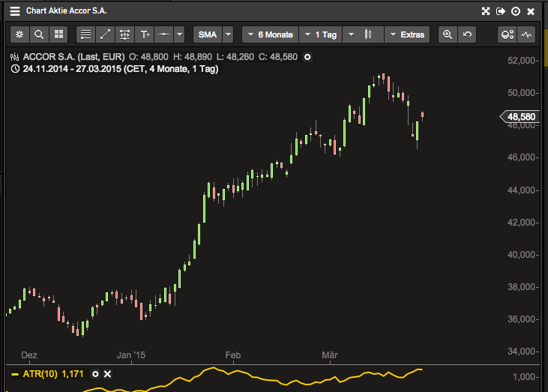Image resolution: width=548 pixels, height=392 pixels.
Task: Select the trend line drawing tool
Action: click(105, 34)
